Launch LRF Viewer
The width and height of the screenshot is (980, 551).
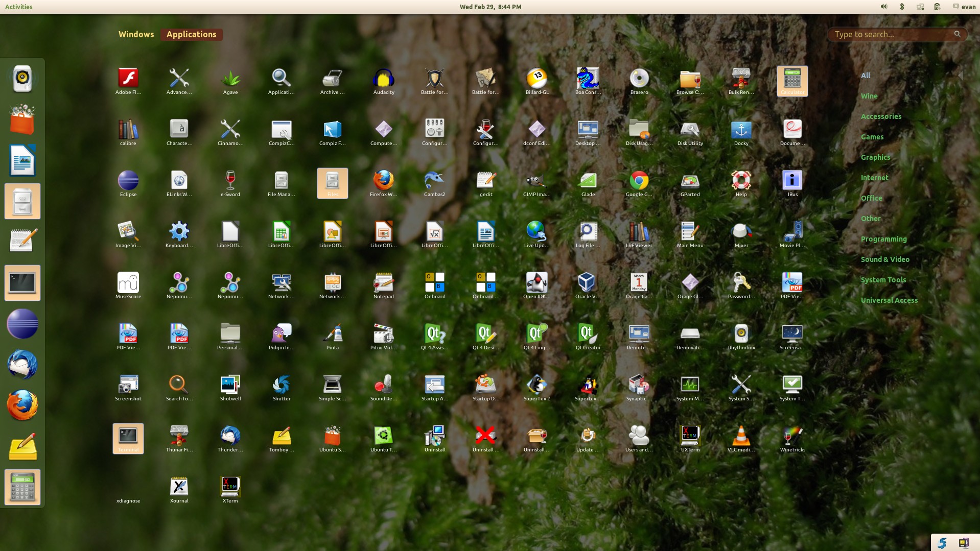point(639,234)
